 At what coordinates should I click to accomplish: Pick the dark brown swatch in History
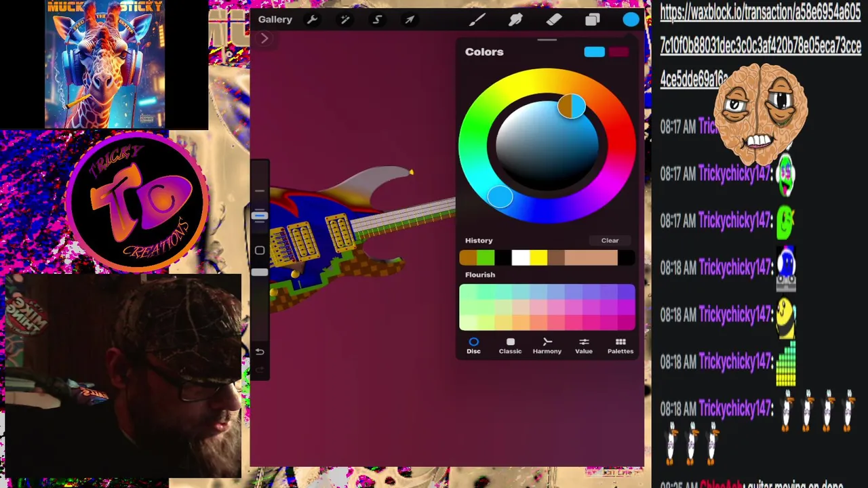point(556,258)
